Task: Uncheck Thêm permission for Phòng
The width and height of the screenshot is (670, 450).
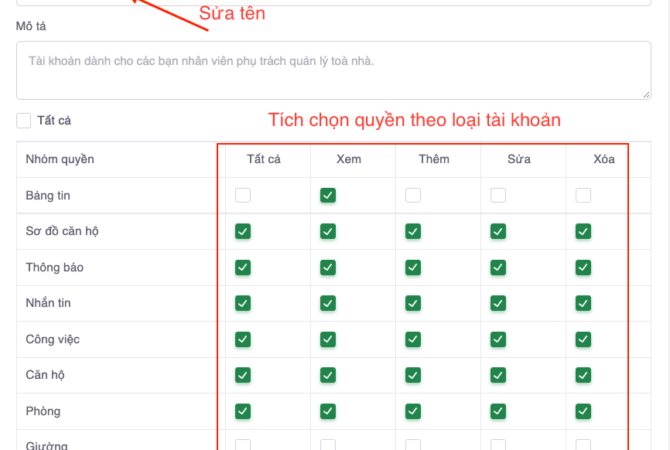Action: point(413,411)
